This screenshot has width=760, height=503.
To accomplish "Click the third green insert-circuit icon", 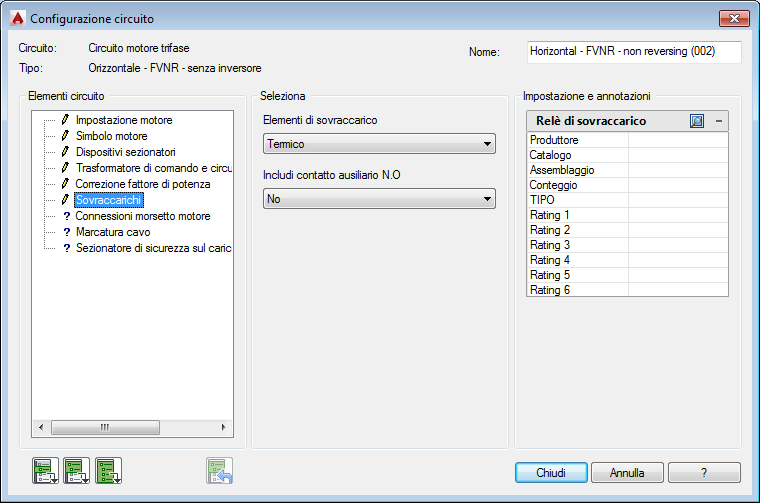I will coord(109,471).
